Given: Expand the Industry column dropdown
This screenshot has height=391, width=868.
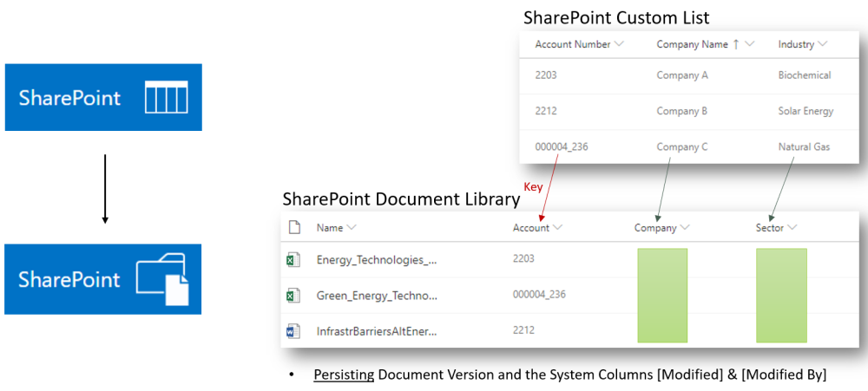Looking at the screenshot, I should pyautogui.click(x=822, y=44).
